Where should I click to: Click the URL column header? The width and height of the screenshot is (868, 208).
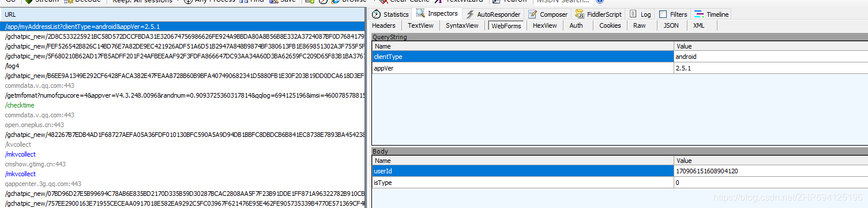pyautogui.click(x=183, y=14)
